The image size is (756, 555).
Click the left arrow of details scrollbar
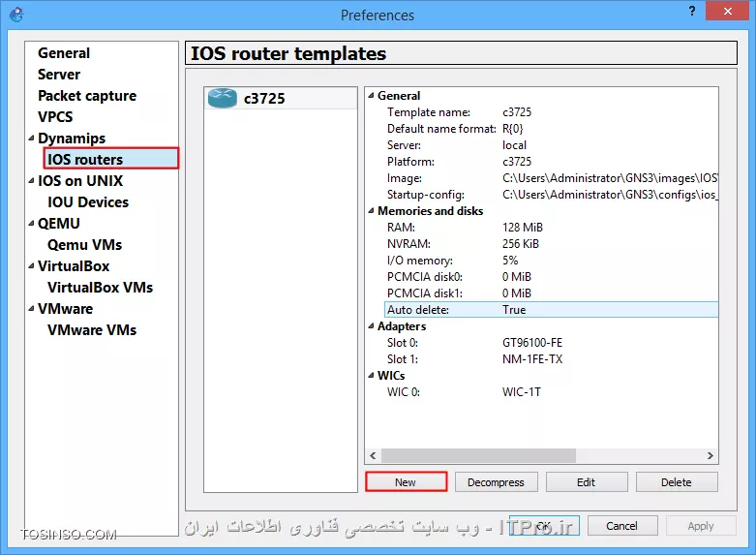click(x=373, y=455)
